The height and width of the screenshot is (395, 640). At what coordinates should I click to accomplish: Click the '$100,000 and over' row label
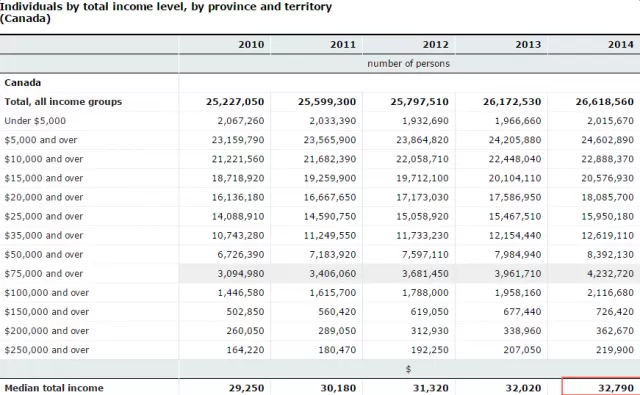click(47, 293)
